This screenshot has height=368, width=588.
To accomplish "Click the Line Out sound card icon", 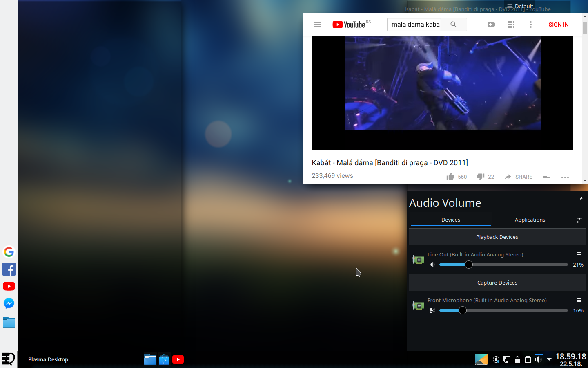I will pos(418,259).
